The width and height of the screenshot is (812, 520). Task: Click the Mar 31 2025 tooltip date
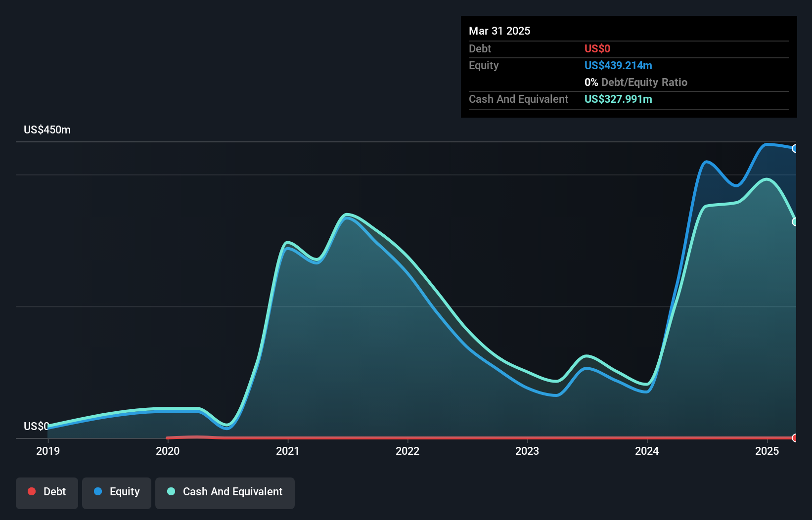pyautogui.click(x=499, y=31)
